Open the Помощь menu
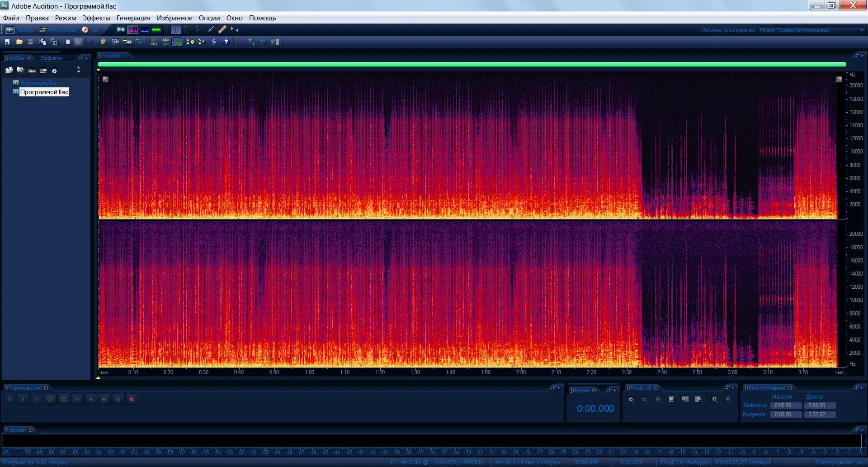The height and width of the screenshot is (467, 868). [x=263, y=18]
